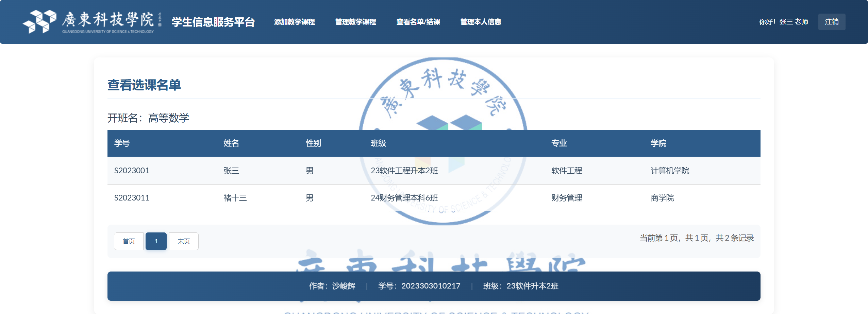Viewport: 868px width, 314px height.
Task: Select page 1 in pagination
Action: (156, 241)
